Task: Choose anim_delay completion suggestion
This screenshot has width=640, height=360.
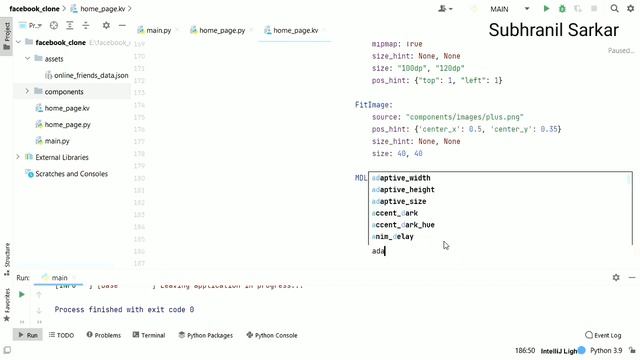Action: [393, 237]
